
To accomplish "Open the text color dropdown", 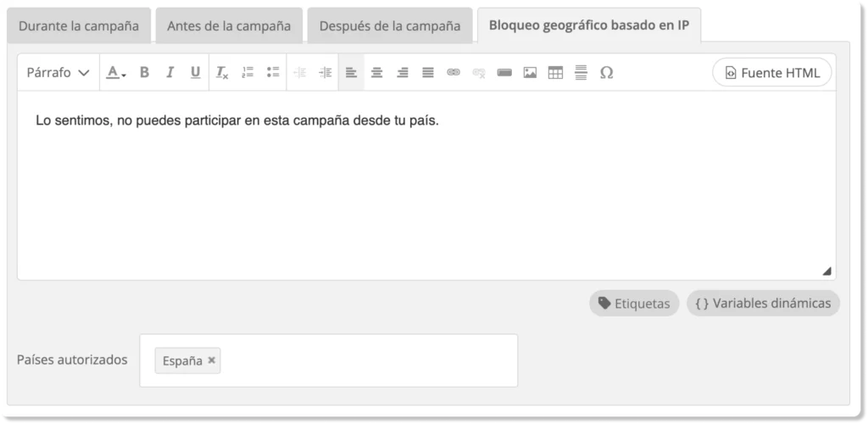I will (x=116, y=73).
